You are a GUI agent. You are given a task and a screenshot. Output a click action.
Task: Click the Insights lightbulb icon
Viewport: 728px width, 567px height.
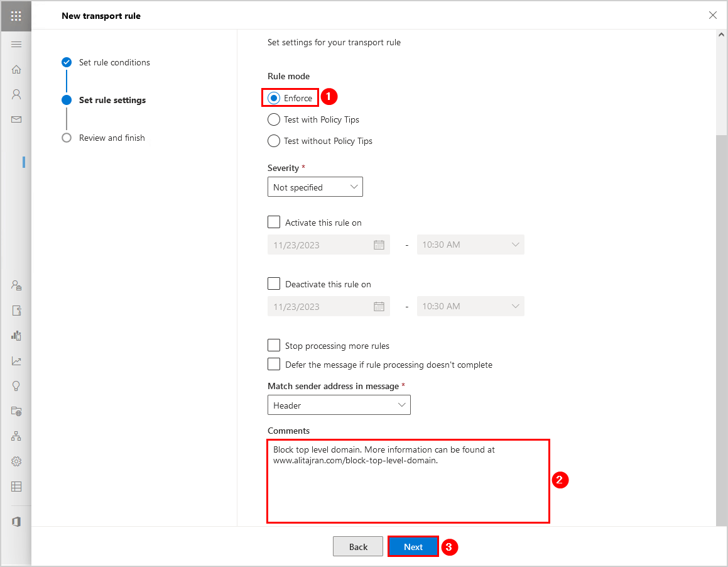(16, 386)
